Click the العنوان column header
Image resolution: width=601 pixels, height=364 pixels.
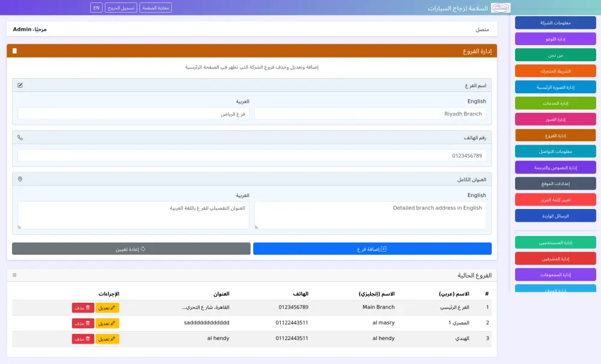221,294
